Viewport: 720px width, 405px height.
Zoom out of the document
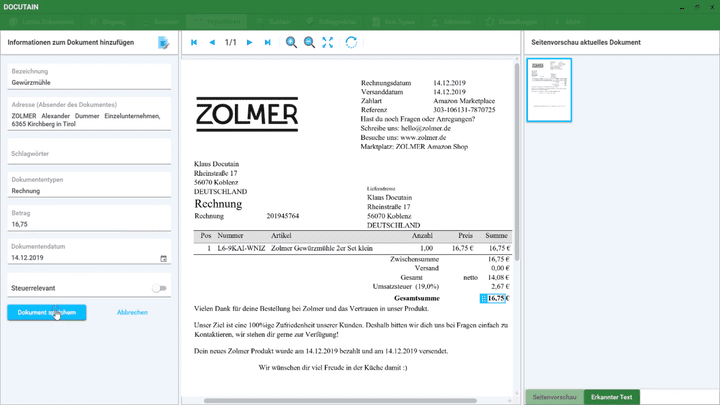click(309, 43)
